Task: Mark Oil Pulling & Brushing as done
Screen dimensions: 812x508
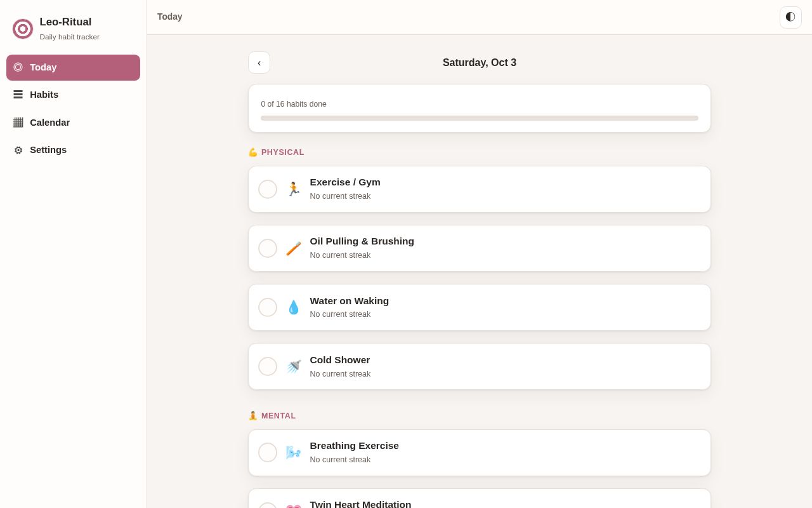Action: click(268, 248)
